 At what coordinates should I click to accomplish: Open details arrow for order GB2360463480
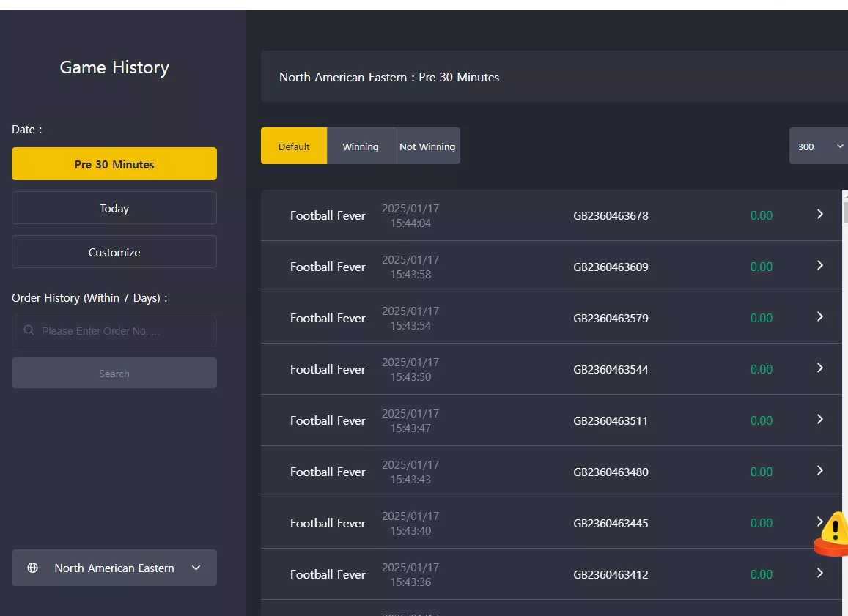820,471
